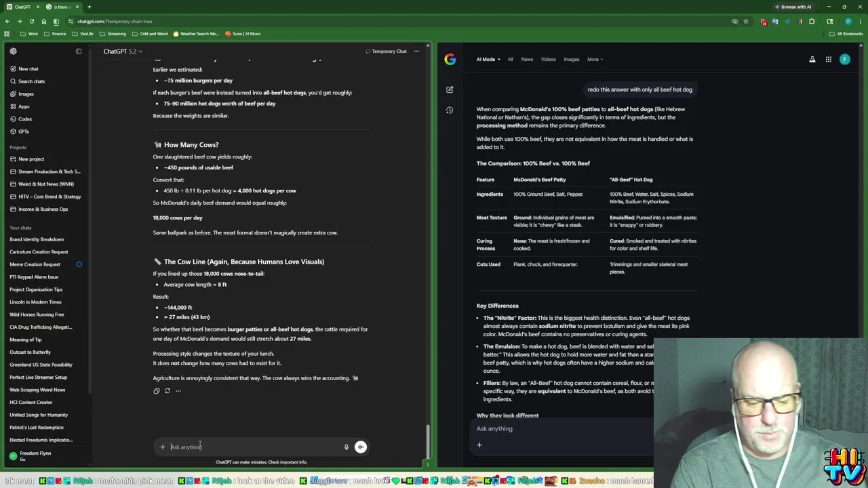Open ChatGPT conversation options menu
The image size is (868, 488).
click(x=416, y=52)
